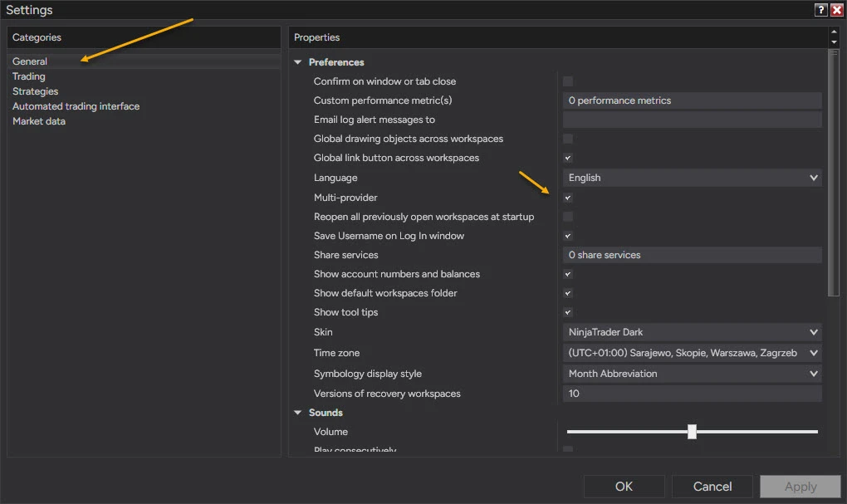Click the Time zone property label
The width and height of the screenshot is (847, 504).
[x=336, y=353]
